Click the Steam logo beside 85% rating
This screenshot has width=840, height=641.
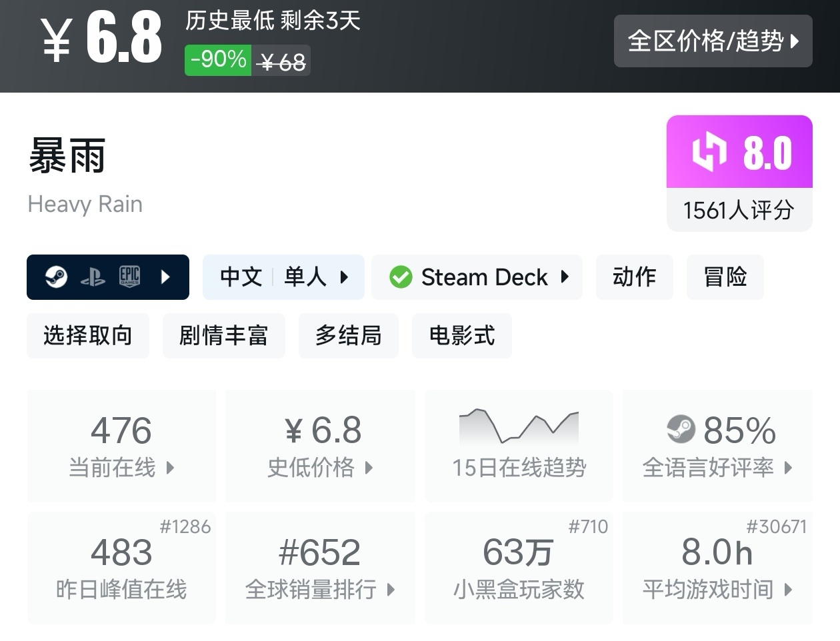(681, 430)
